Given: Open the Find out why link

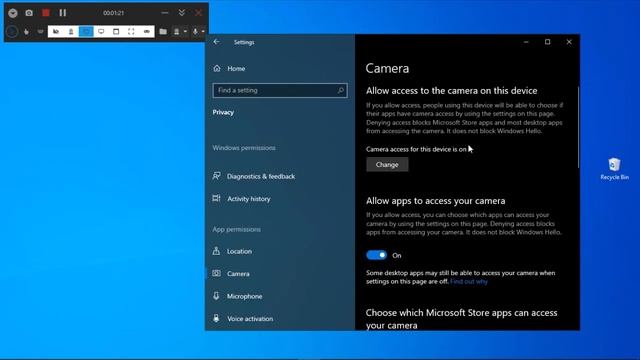Looking at the screenshot, I should click(469, 282).
